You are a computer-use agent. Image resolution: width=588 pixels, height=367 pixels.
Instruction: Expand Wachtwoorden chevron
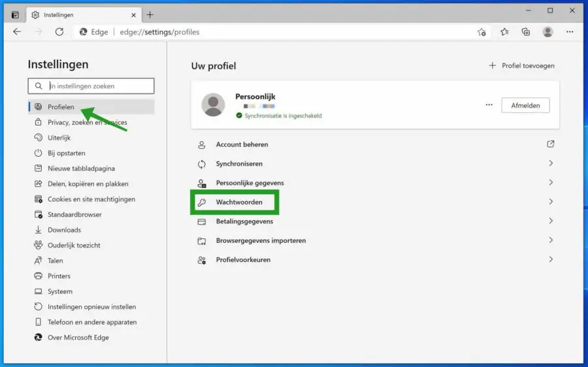pos(551,202)
